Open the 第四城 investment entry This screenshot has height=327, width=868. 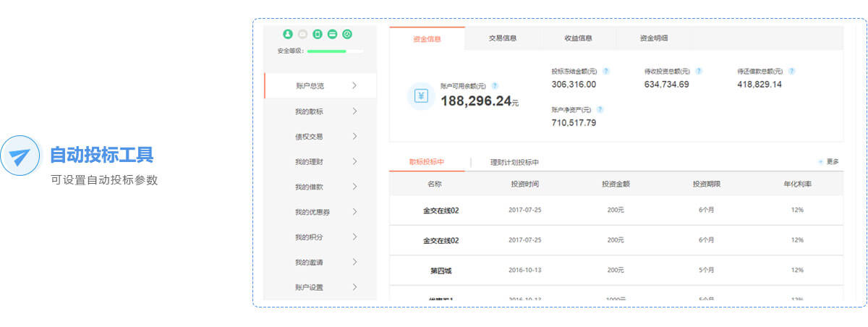point(441,270)
